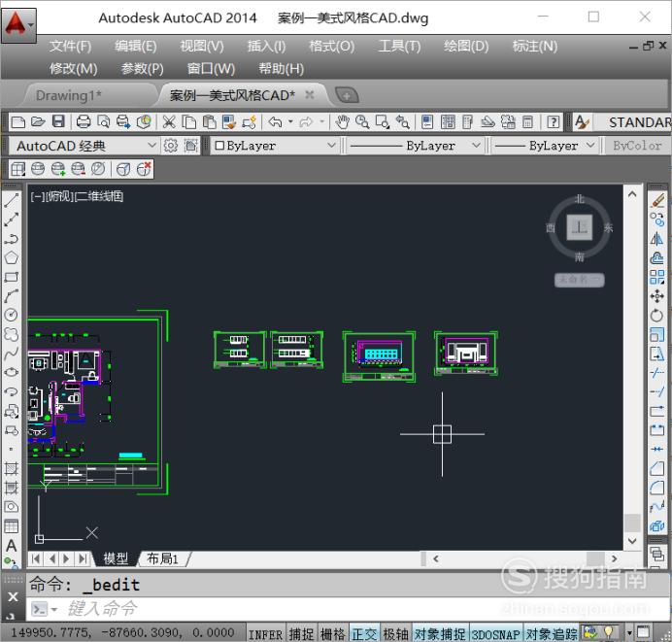Screen dimensions: 672x642
Task: Open a new drawing tab with plus
Action: 347,95
